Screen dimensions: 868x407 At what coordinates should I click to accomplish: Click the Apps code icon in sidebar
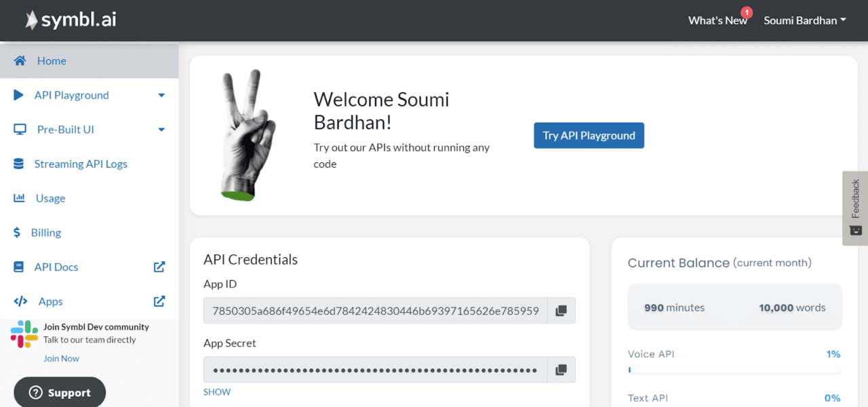(x=18, y=301)
